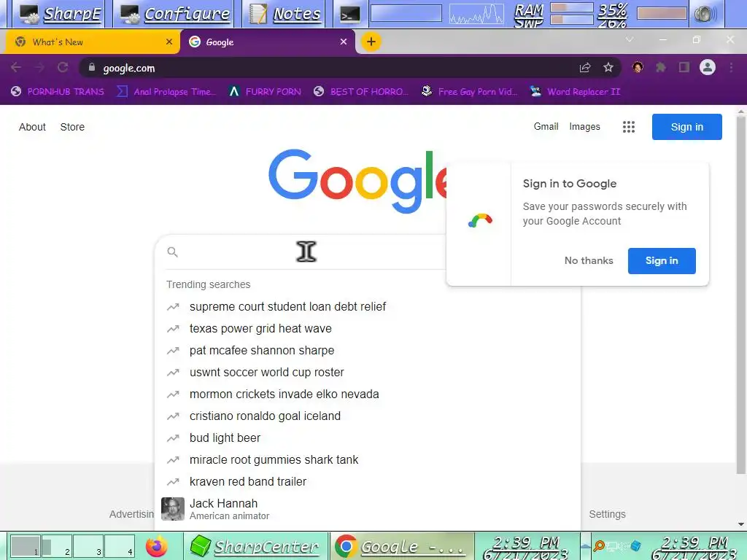Click the page vertical scrollbar

[x=741, y=295]
